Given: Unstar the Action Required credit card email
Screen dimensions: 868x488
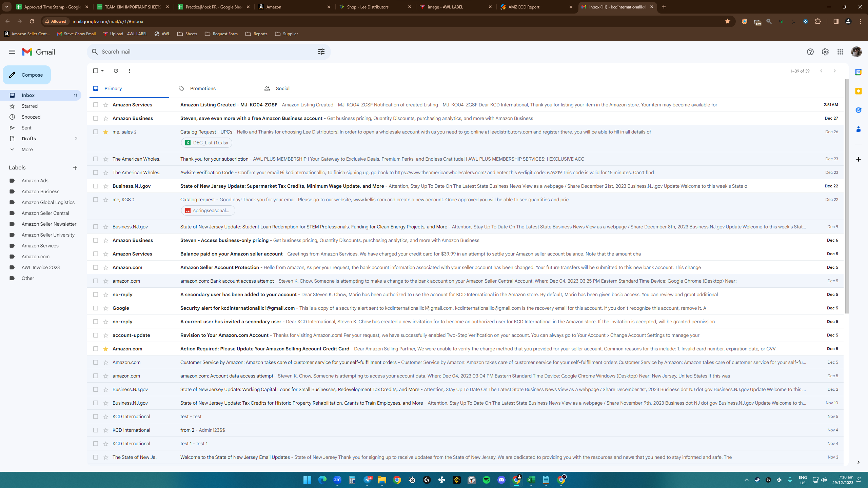Looking at the screenshot, I should point(106,349).
